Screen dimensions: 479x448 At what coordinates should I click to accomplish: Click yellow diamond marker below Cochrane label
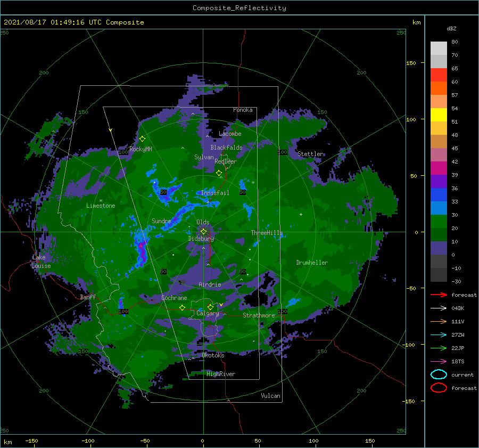(182, 307)
